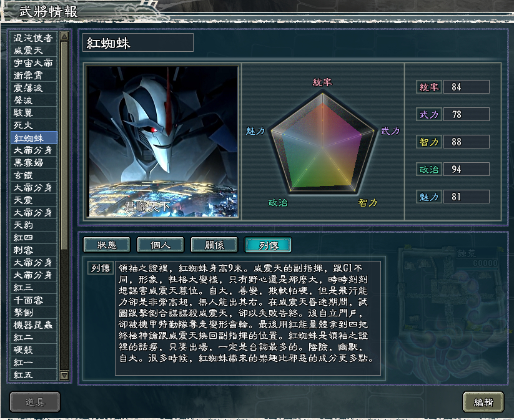Click the 統率 value field

pyautogui.click(x=466, y=87)
